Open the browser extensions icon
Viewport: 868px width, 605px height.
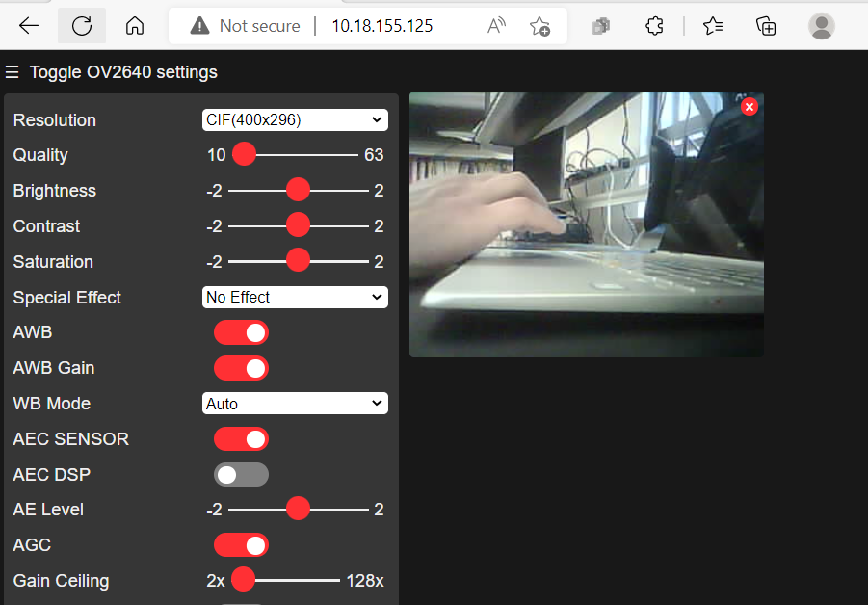pos(654,26)
